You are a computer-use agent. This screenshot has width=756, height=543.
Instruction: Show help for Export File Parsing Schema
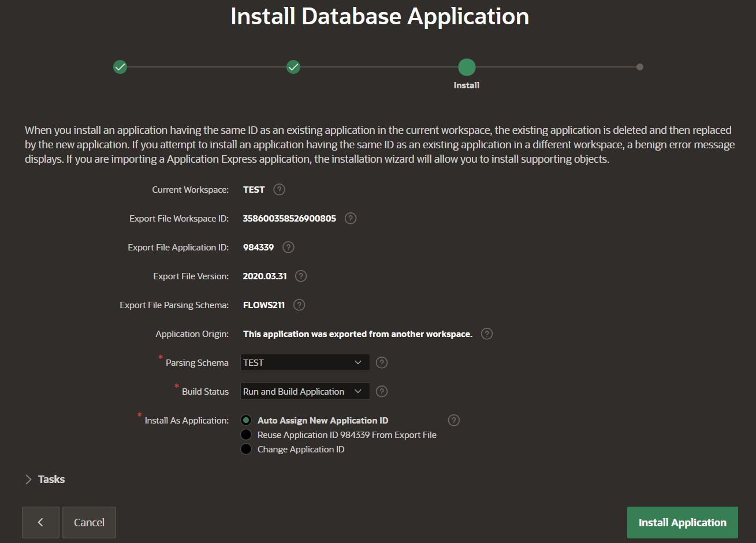click(x=299, y=305)
